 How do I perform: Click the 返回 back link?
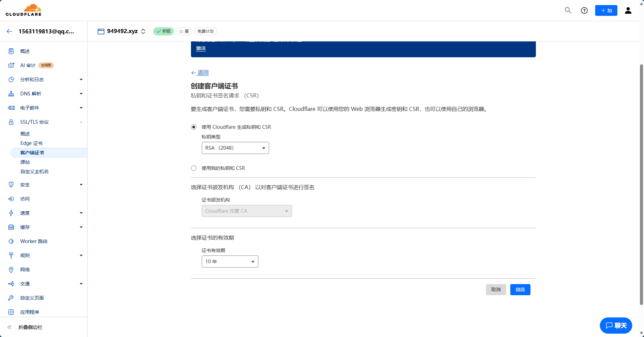point(200,72)
